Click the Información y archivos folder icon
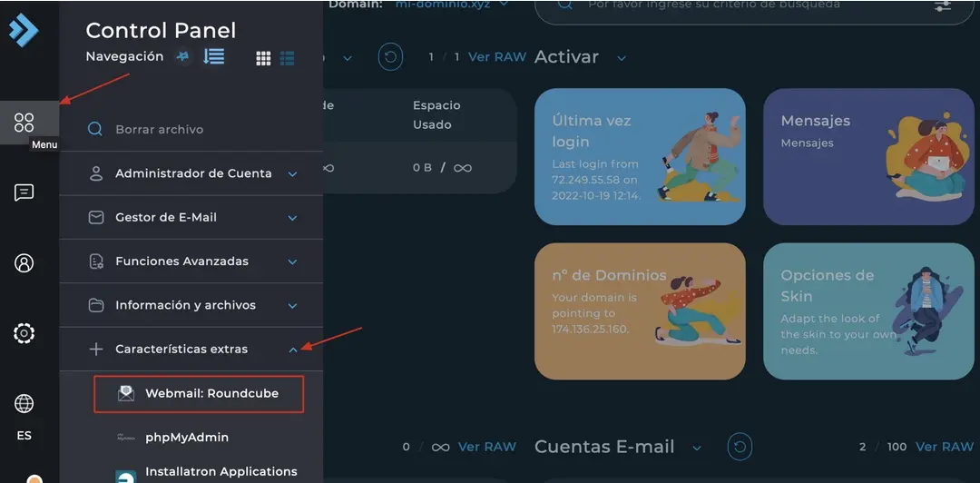Viewport: 980px width, 483px height. point(95,305)
